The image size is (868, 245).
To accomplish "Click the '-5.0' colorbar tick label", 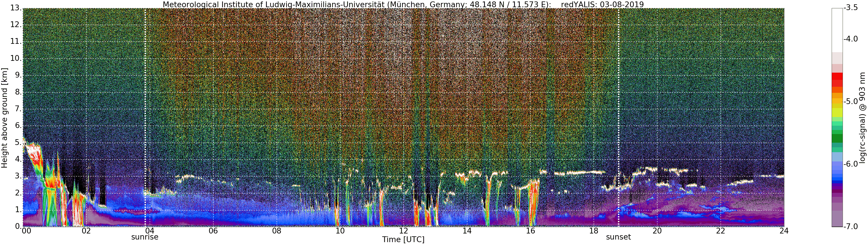I will point(850,102).
